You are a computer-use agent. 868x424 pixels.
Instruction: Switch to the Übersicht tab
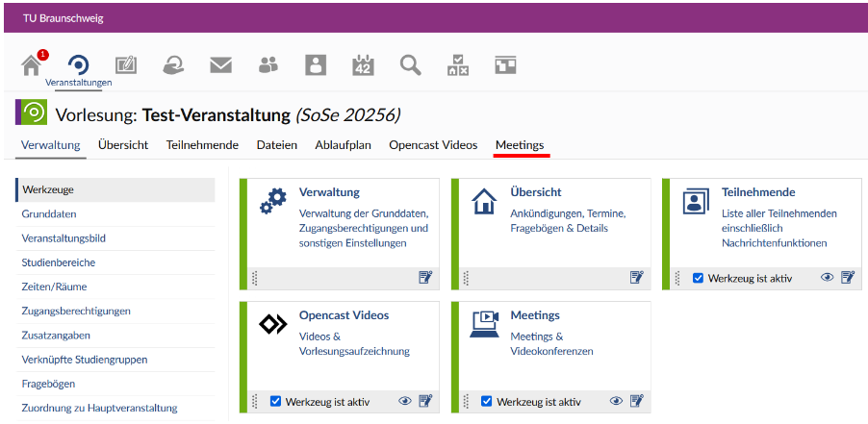(123, 145)
